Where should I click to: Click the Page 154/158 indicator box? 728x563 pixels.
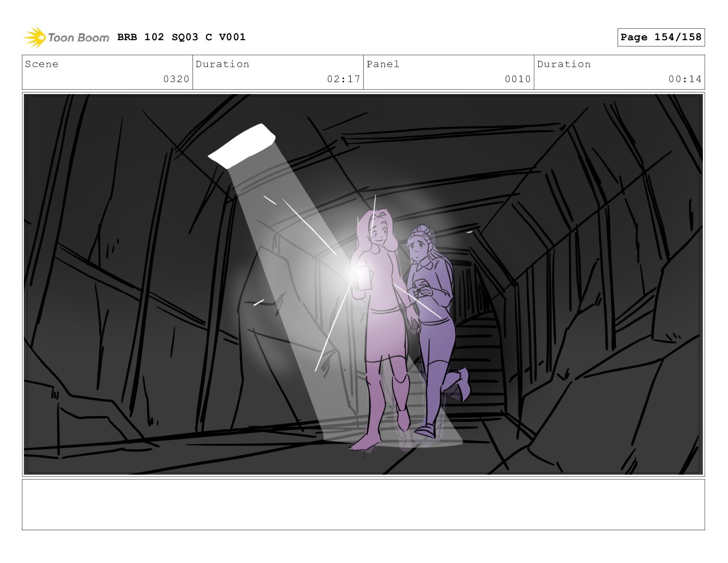[661, 37]
